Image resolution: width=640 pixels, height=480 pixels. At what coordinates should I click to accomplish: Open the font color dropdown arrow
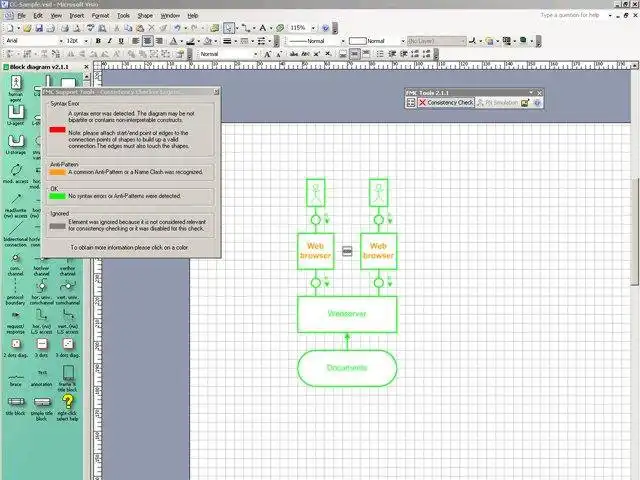pyautogui.click(x=181, y=41)
